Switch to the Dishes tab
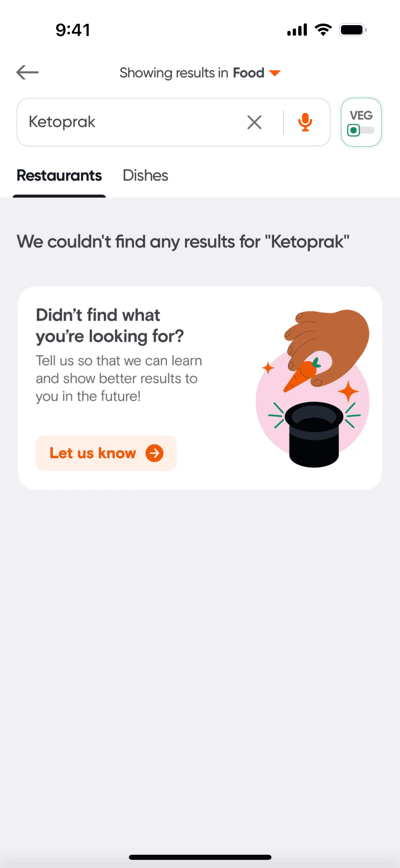 tap(145, 176)
